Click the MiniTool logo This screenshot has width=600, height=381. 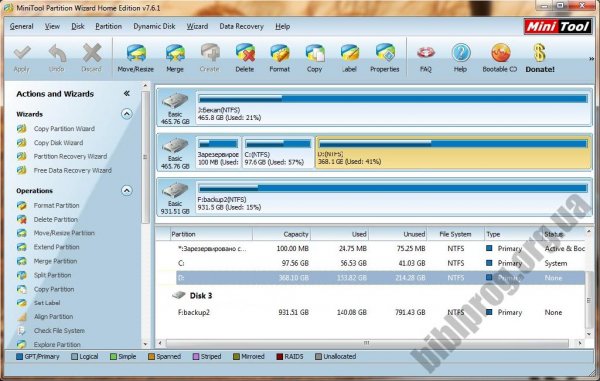pos(558,26)
